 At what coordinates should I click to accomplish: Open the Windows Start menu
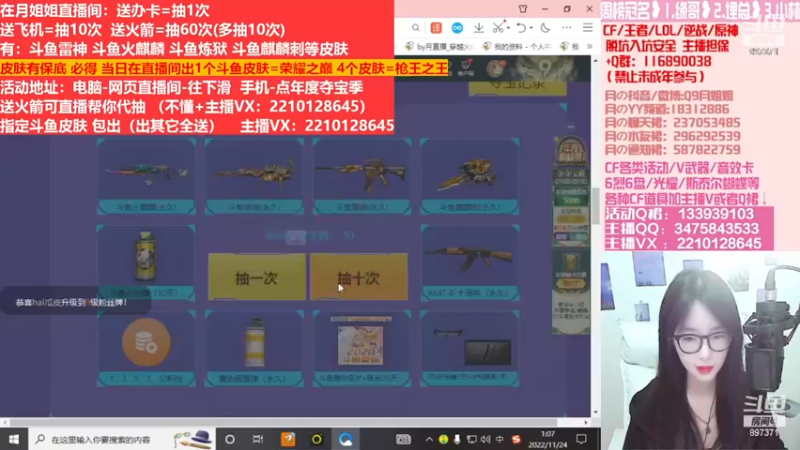(14, 439)
